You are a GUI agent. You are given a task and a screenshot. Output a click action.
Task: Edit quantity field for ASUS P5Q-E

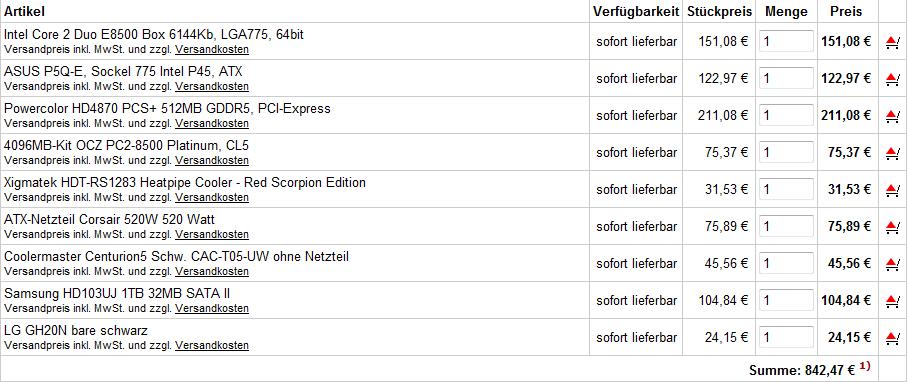click(x=786, y=78)
